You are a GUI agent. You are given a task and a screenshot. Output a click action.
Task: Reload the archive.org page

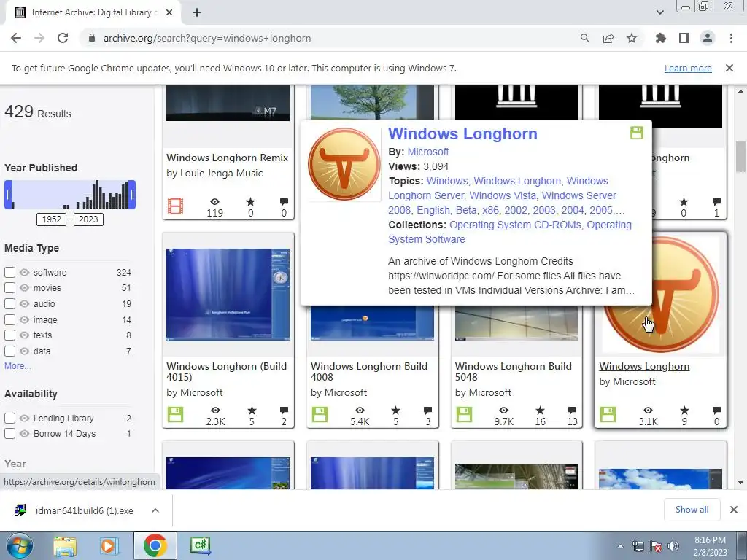click(63, 38)
